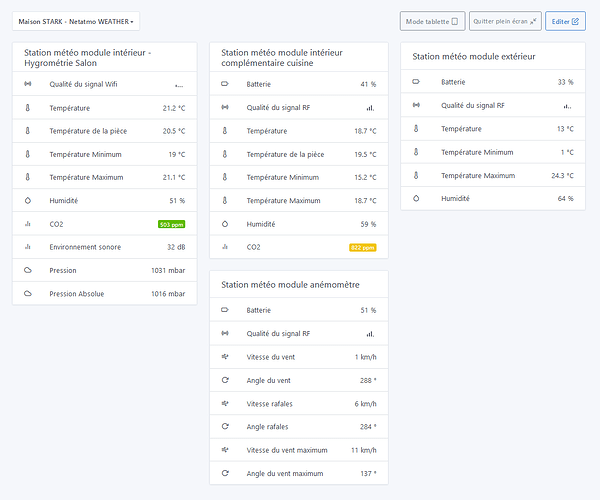Click the cloud icon beside Pression Absolue
Viewport: 600px width, 500px height.
click(x=28, y=294)
